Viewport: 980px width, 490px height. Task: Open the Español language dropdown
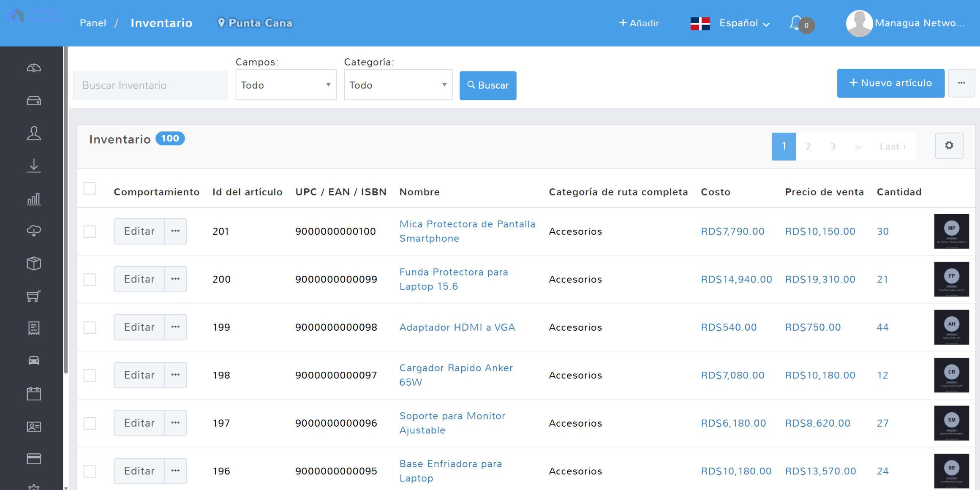click(730, 23)
